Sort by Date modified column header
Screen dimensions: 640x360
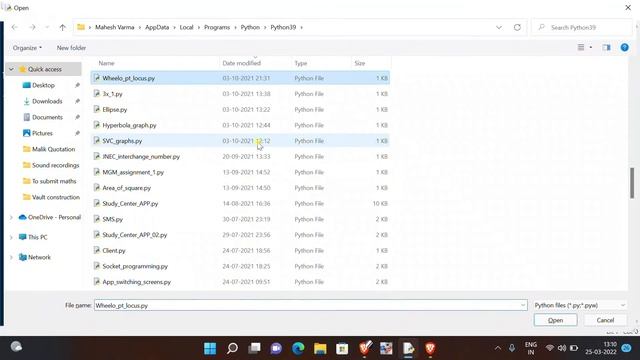pyautogui.click(x=242, y=63)
